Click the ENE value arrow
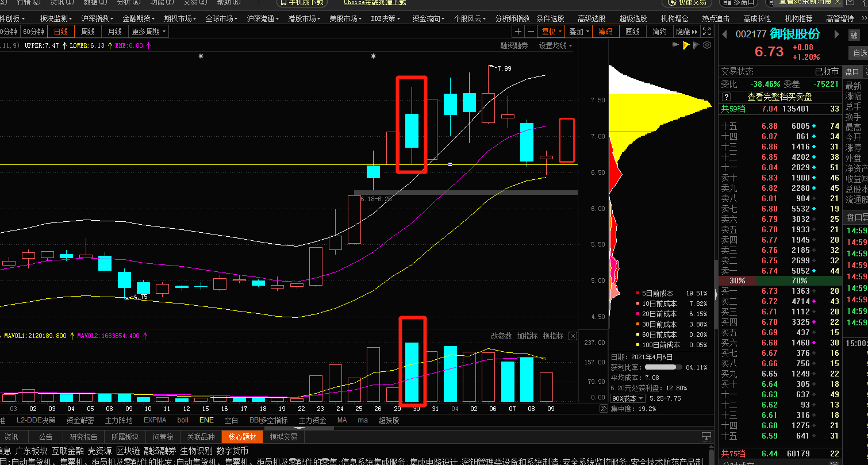Screen dimensions: 868x465 coord(148,45)
